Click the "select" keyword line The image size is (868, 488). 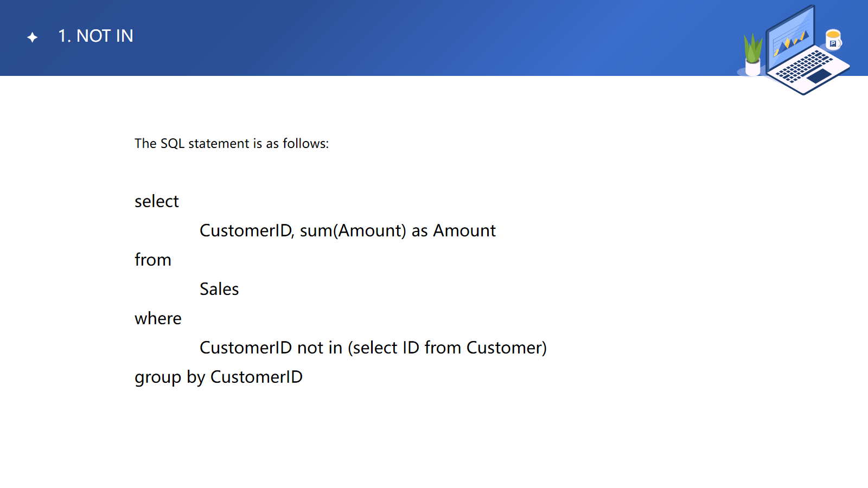(x=157, y=201)
